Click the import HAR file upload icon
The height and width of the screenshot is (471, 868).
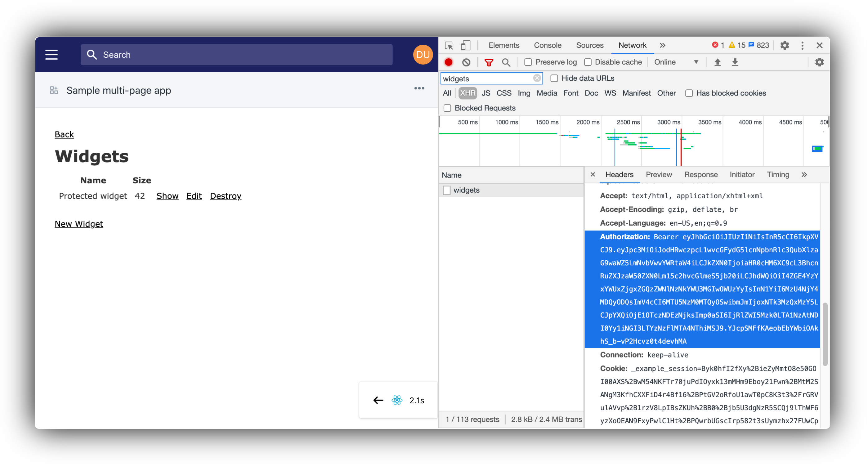coord(718,62)
